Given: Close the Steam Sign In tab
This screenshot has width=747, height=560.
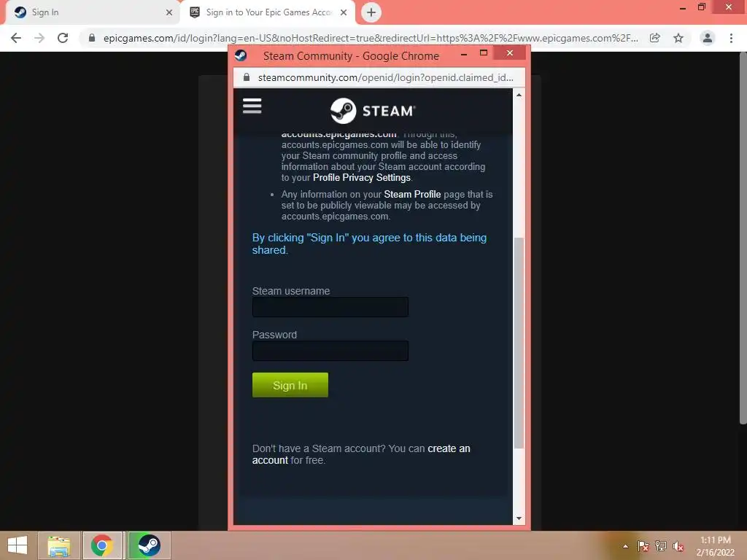Looking at the screenshot, I should pos(169,12).
